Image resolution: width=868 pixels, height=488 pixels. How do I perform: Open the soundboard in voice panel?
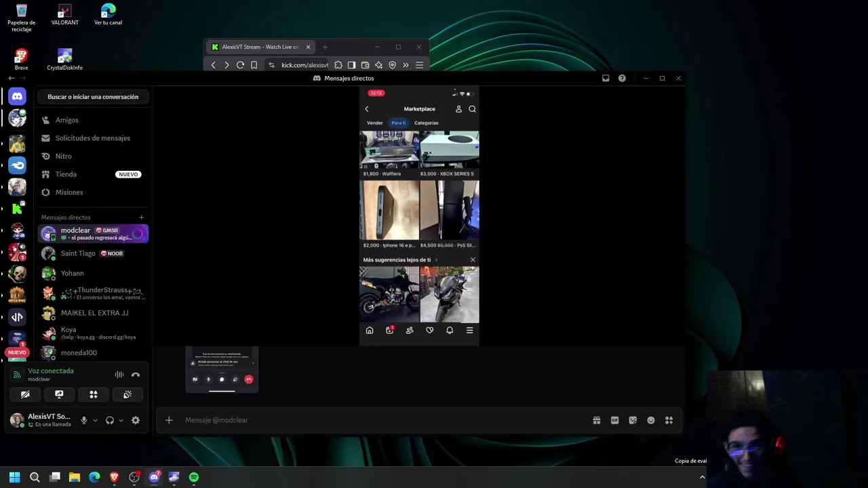127,394
